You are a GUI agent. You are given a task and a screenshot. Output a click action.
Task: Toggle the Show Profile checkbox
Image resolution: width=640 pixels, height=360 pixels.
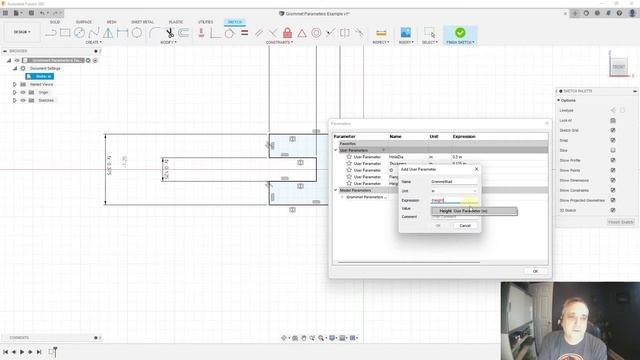(613, 160)
